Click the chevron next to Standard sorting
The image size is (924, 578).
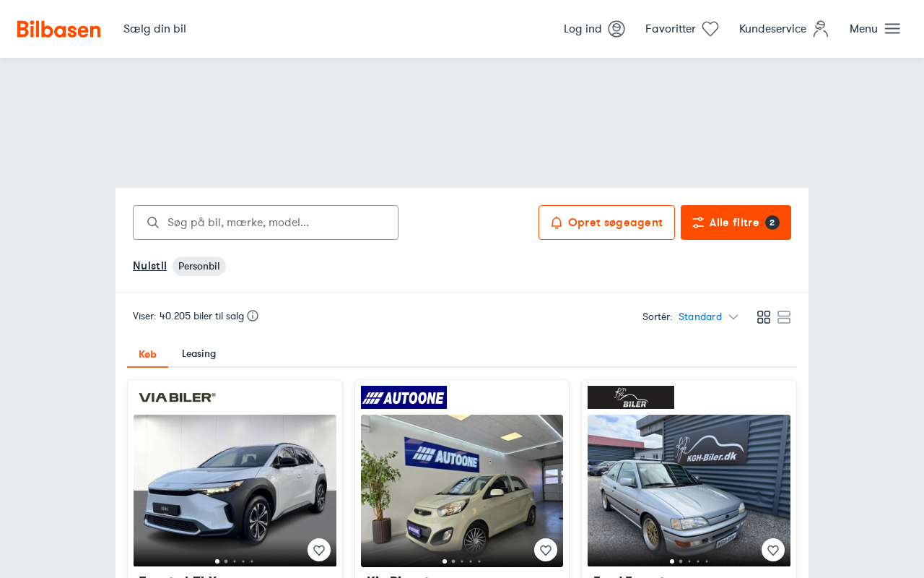(x=733, y=316)
